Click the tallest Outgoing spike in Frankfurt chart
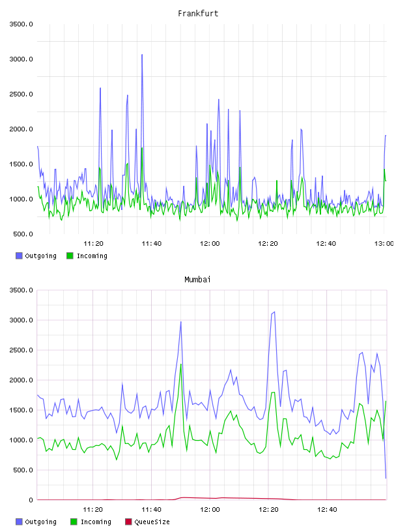396x532 pixels. click(x=142, y=55)
